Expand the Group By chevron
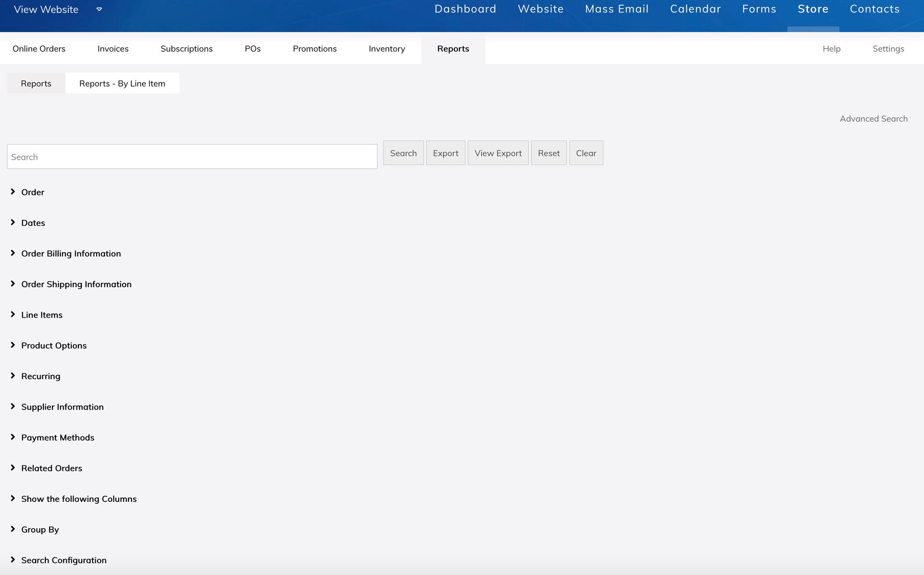The height and width of the screenshot is (575, 924). [x=13, y=529]
